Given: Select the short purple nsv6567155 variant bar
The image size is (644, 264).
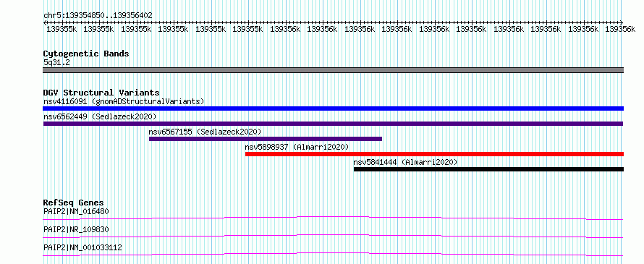Looking at the screenshot, I should (x=266, y=139).
